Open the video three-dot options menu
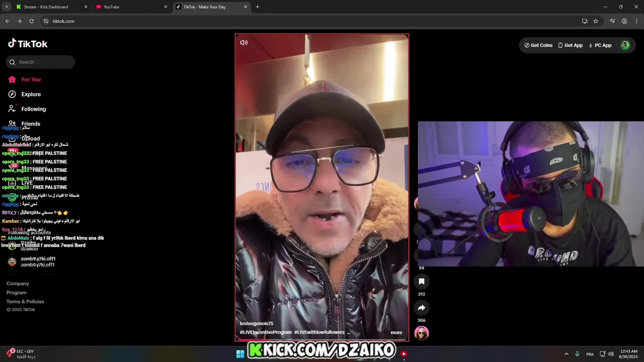This screenshot has height=362, width=644. pos(399,43)
